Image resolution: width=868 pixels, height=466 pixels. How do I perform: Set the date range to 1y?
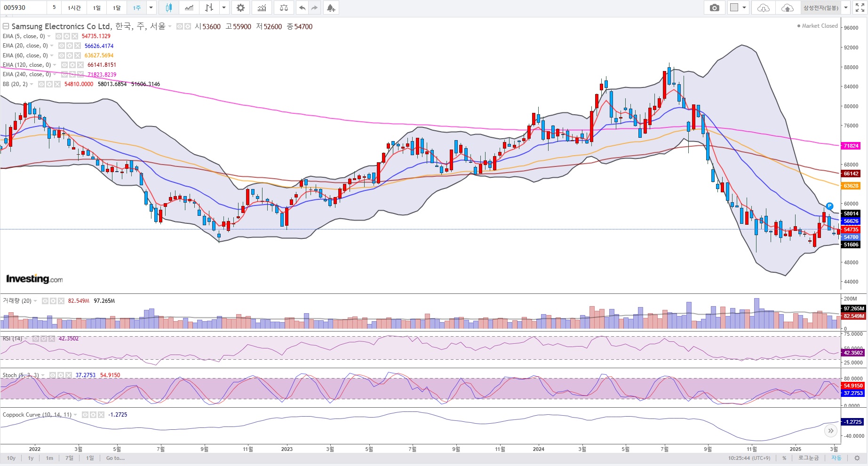(31, 458)
